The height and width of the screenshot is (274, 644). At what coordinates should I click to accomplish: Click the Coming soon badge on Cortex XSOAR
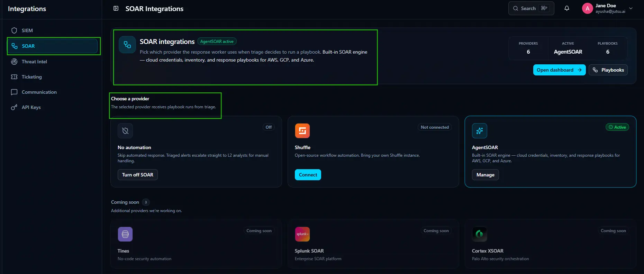pos(613,231)
